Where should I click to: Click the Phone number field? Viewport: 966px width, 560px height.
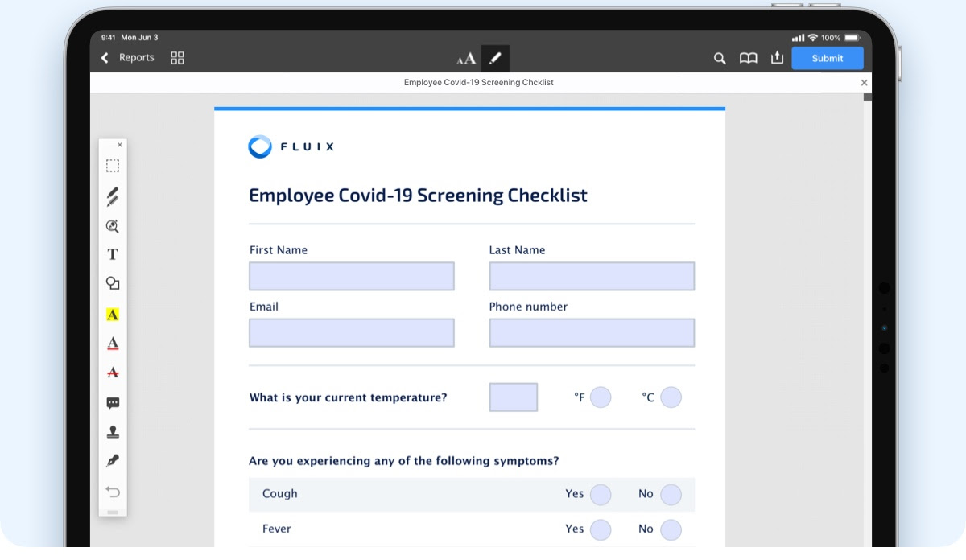tap(592, 333)
